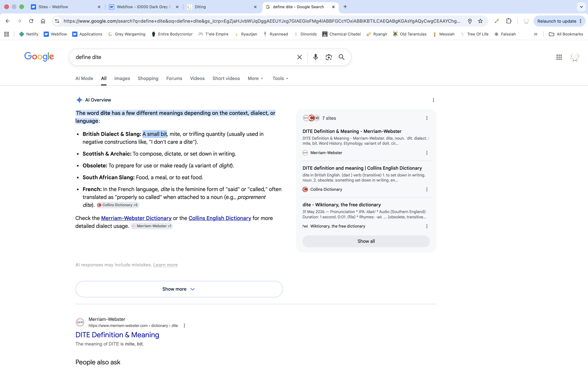This screenshot has height=368, width=588.
Task: Open options for Wiktionary source row
Action: (x=427, y=226)
